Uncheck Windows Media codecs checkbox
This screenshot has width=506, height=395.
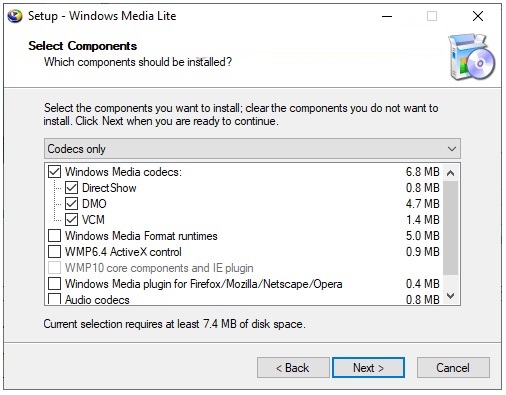pos(54,172)
